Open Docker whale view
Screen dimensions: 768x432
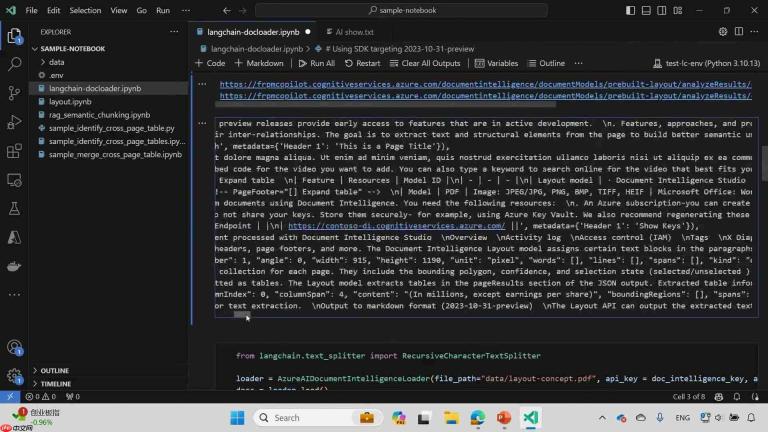coord(14,266)
